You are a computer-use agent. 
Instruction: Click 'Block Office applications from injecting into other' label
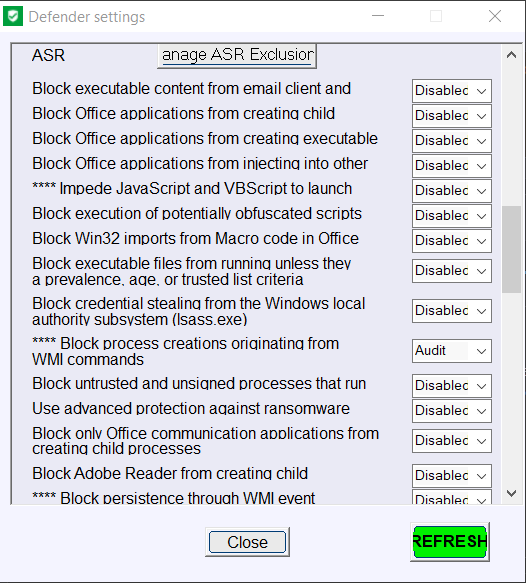tap(200, 164)
